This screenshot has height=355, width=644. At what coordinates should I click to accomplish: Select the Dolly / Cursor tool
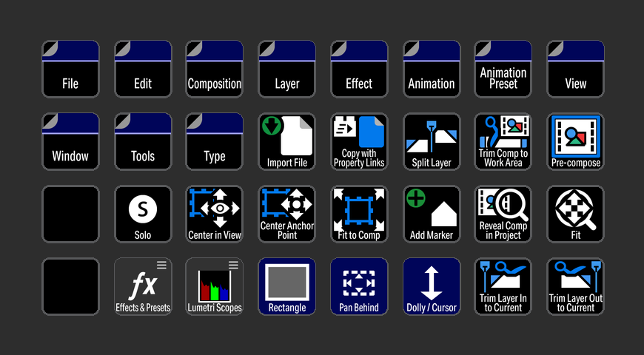tap(432, 286)
